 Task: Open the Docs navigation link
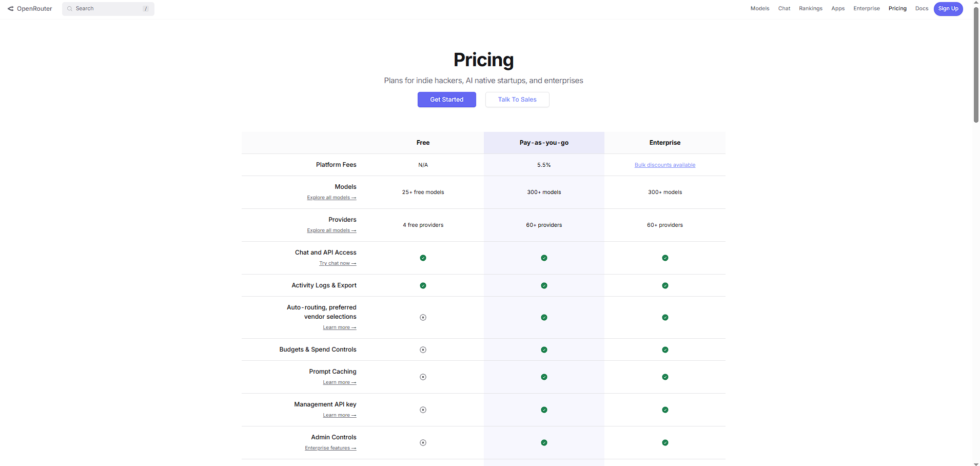[x=922, y=9]
